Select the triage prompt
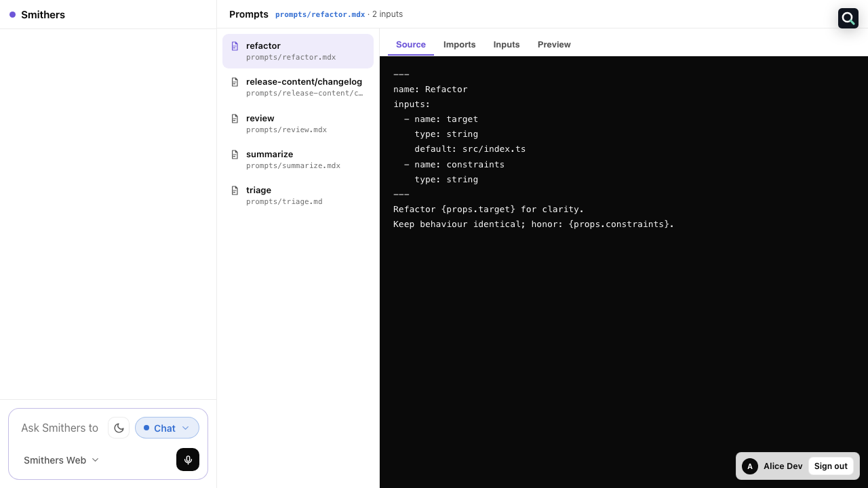 [x=298, y=195]
